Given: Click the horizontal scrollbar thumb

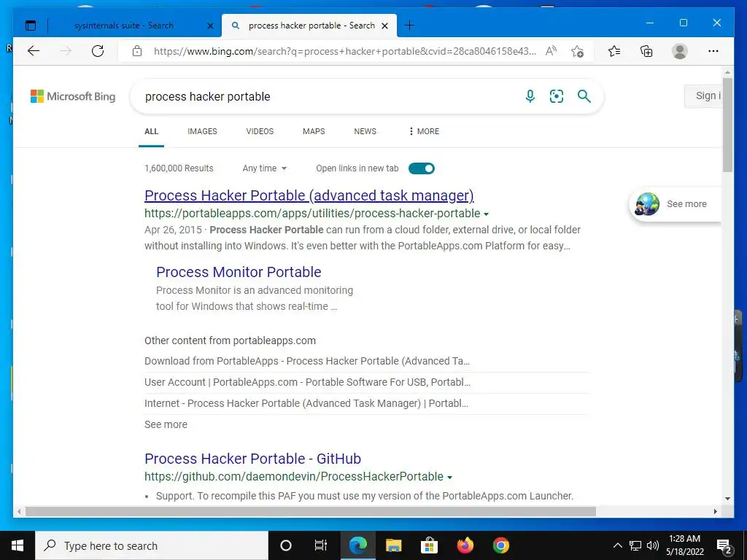Looking at the screenshot, I should (x=311, y=511).
